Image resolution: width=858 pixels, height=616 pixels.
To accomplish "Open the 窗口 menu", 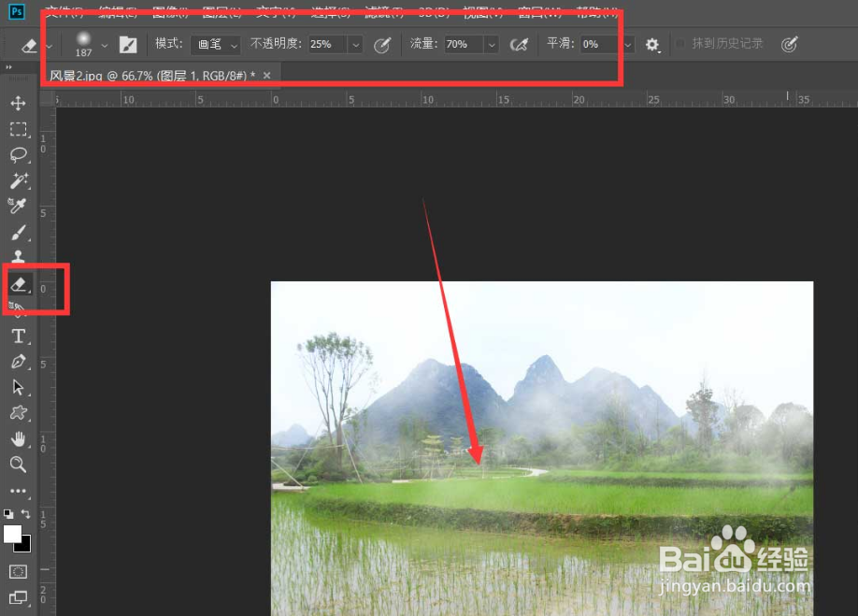I will coord(539,12).
